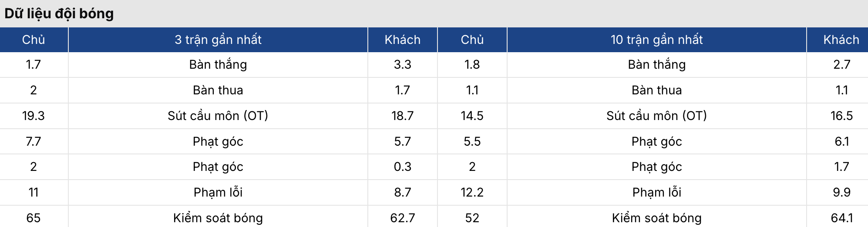Click "Bàn thắng" under 3 trận gần nhất

218,64
